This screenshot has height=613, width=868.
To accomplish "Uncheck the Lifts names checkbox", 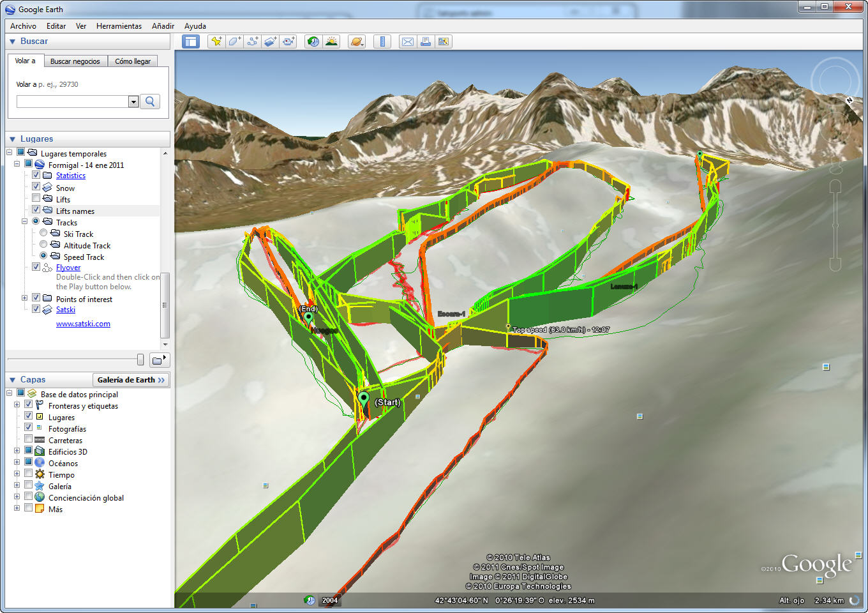I will pyautogui.click(x=36, y=209).
